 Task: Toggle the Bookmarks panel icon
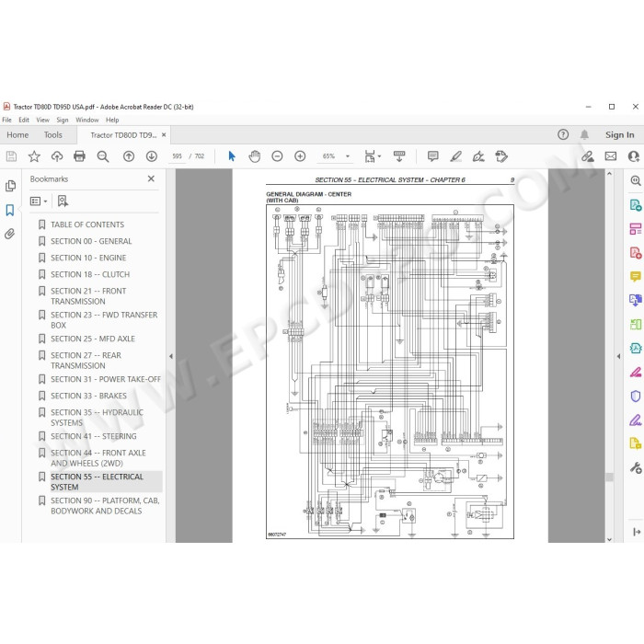click(x=10, y=211)
